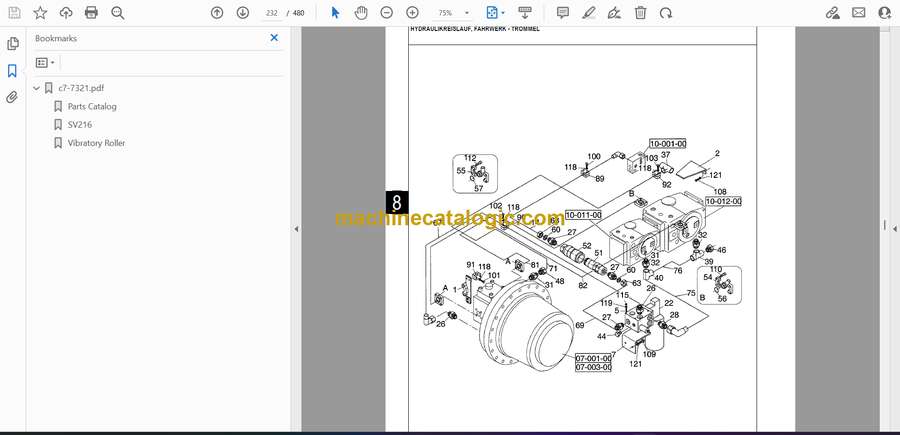Print the document

click(91, 13)
